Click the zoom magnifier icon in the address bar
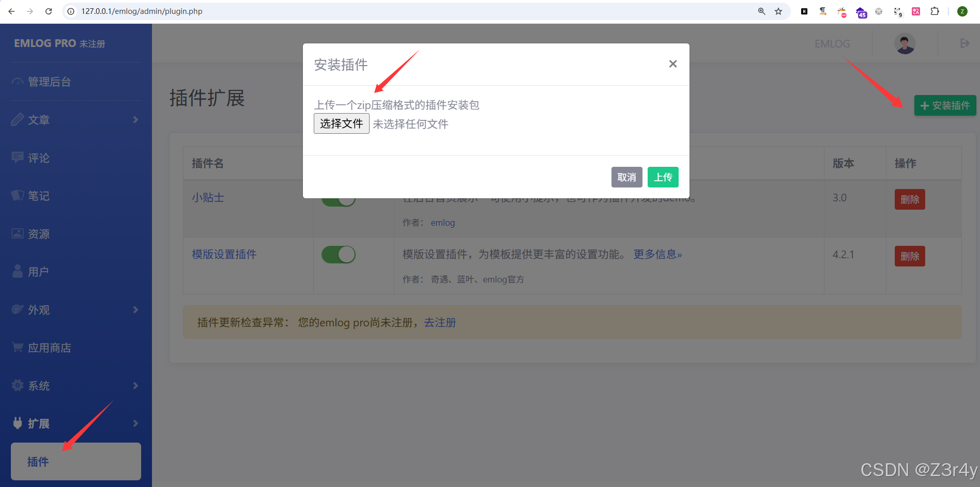980x487 pixels. (x=761, y=11)
